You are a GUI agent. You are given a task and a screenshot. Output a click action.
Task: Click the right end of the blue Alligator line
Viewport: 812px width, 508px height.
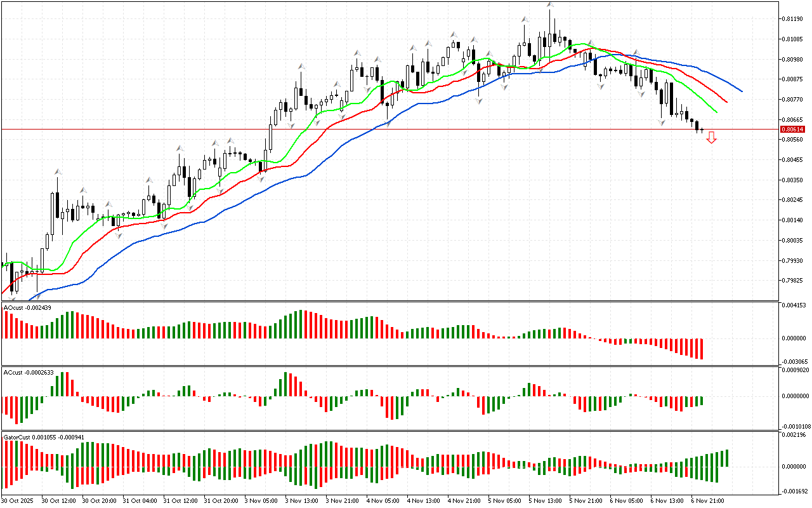741,91
